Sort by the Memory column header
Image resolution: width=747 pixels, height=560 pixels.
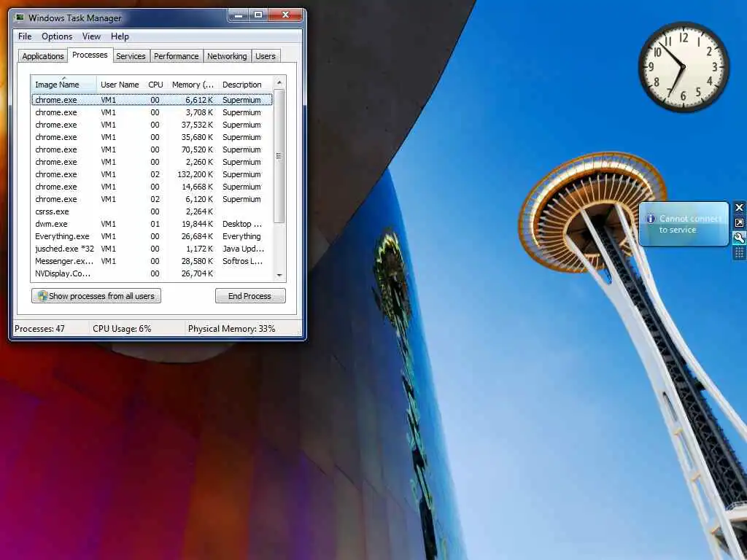pyautogui.click(x=193, y=85)
